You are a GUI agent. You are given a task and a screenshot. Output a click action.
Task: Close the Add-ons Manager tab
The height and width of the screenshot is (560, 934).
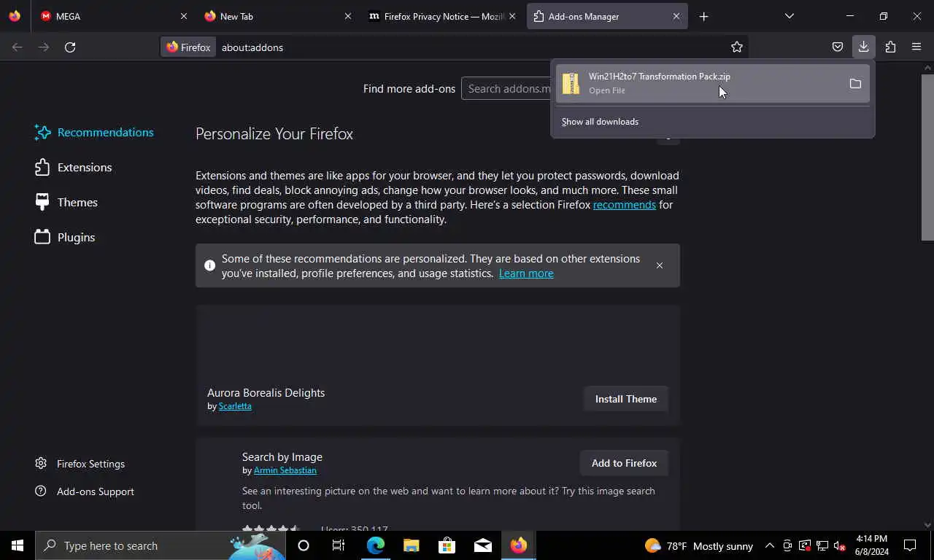click(x=676, y=16)
